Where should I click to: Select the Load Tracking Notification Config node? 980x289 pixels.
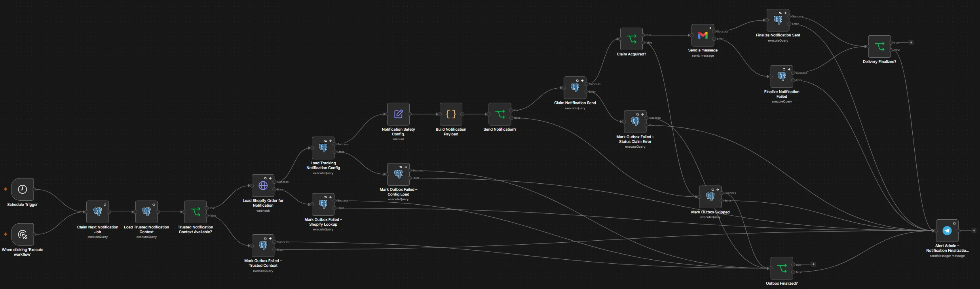click(323, 148)
